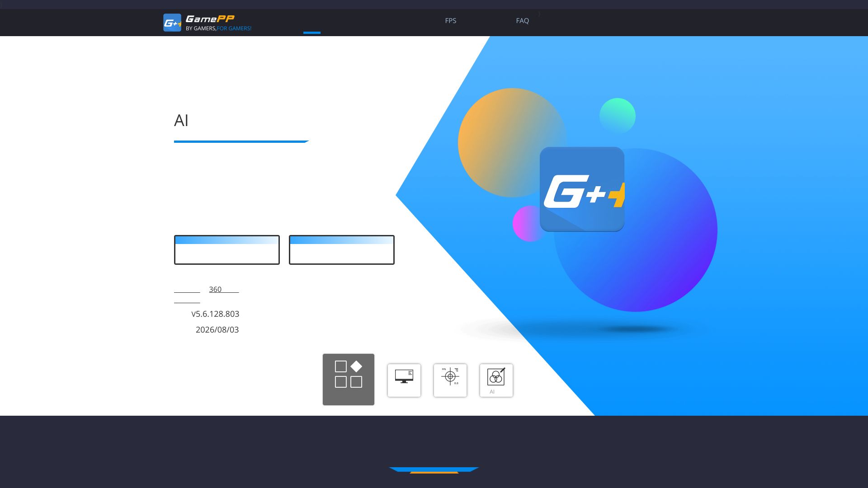Viewport: 868px width, 488px height.
Task: Click the version number V5.6.128.803
Action: [215, 314]
